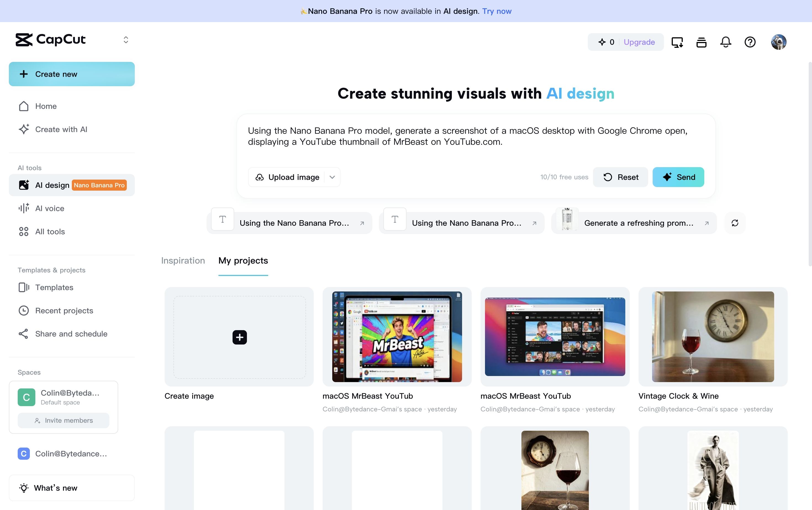The width and height of the screenshot is (812, 510).
Task: Click the Try now link in banner
Action: pyautogui.click(x=497, y=11)
